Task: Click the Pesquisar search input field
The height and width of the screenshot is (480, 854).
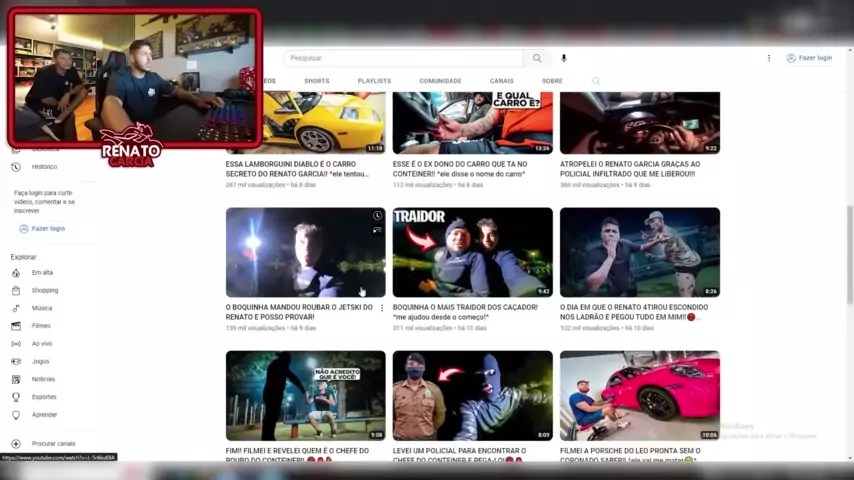Action: click(x=403, y=58)
